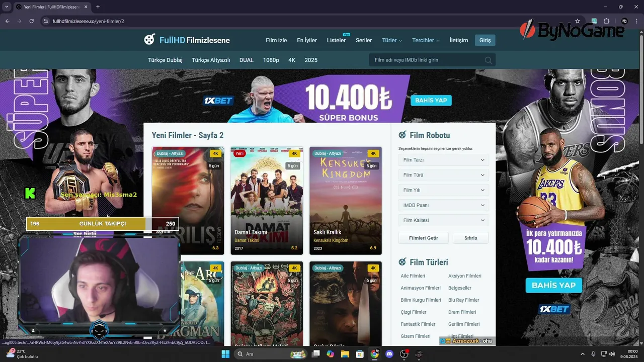Screen dimensions: 644x362
Task: Click the Giriş login button
Action: click(485, 40)
